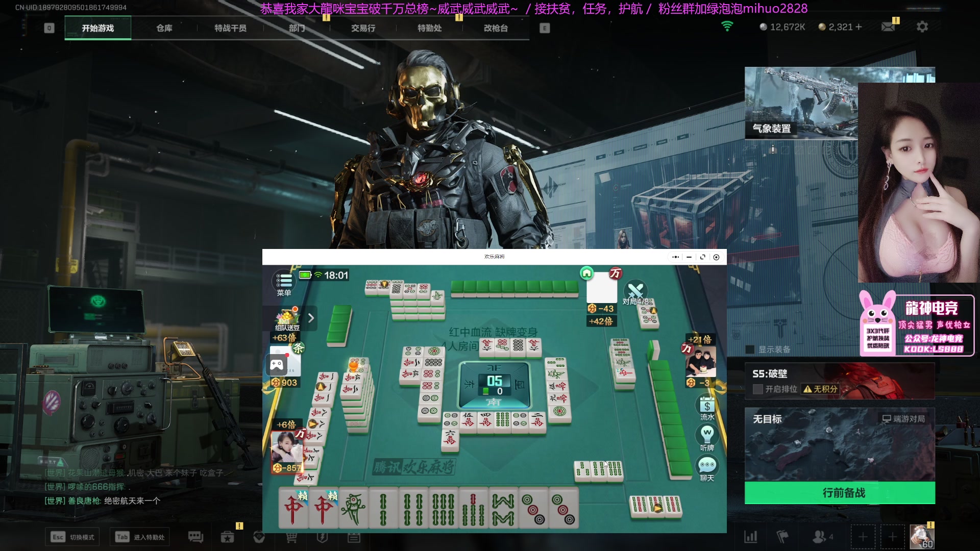Switch to the 特战干员 tab

coord(230,28)
